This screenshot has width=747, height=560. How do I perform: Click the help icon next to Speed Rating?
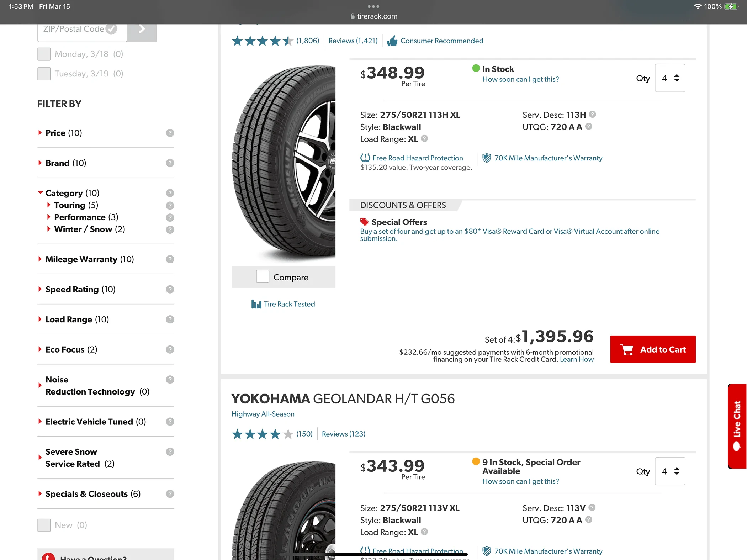point(170,289)
